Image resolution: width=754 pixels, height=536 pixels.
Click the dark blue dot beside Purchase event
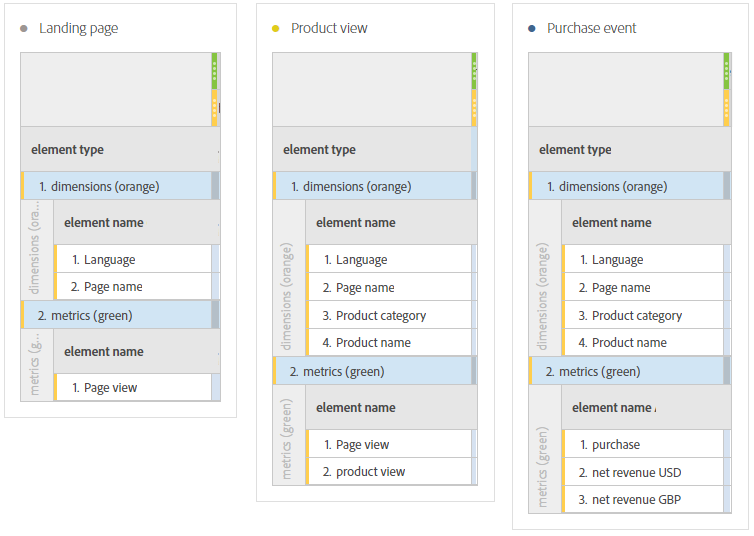(x=532, y=29)
